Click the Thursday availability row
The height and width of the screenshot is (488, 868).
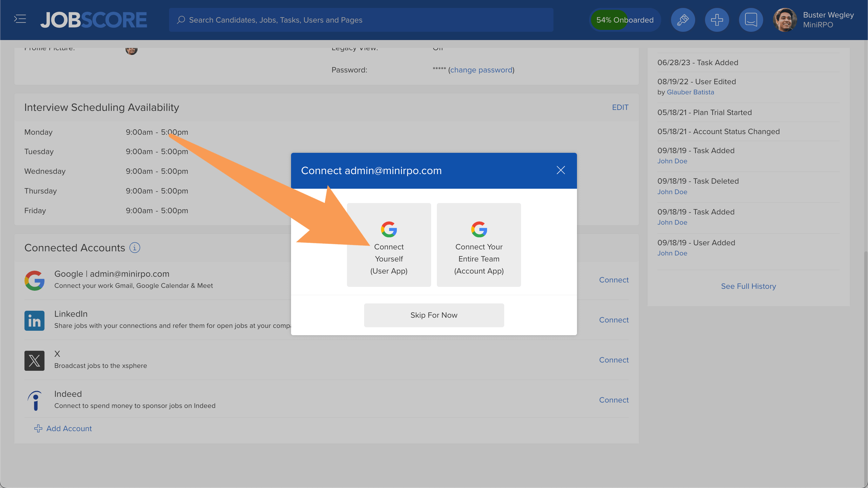(106, 191)
